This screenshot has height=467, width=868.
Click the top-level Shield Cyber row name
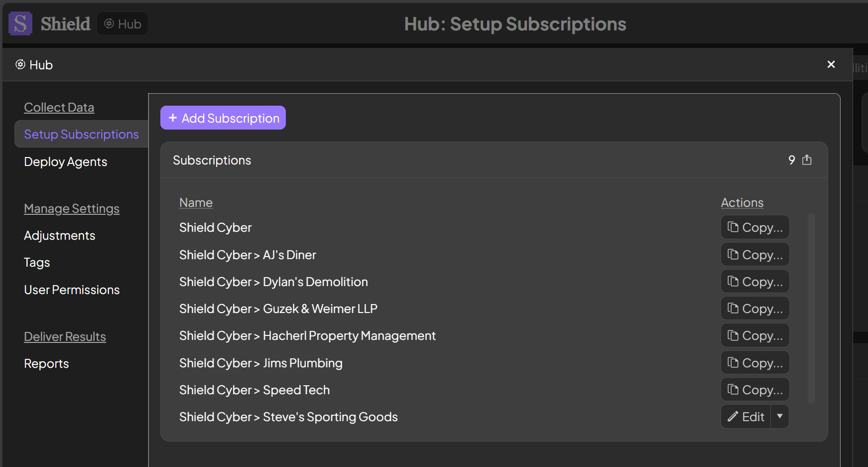(x=215, y=227)
